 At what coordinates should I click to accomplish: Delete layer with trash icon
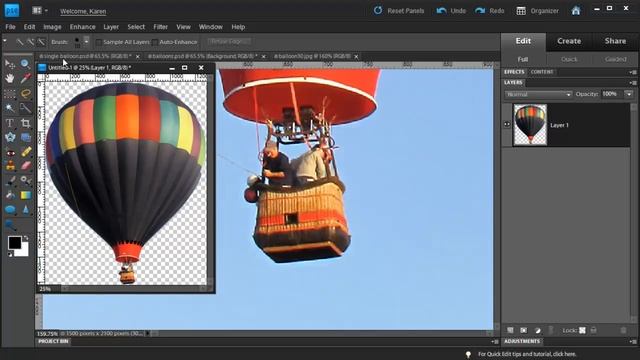pyautogui.click(x=623, y=330)
